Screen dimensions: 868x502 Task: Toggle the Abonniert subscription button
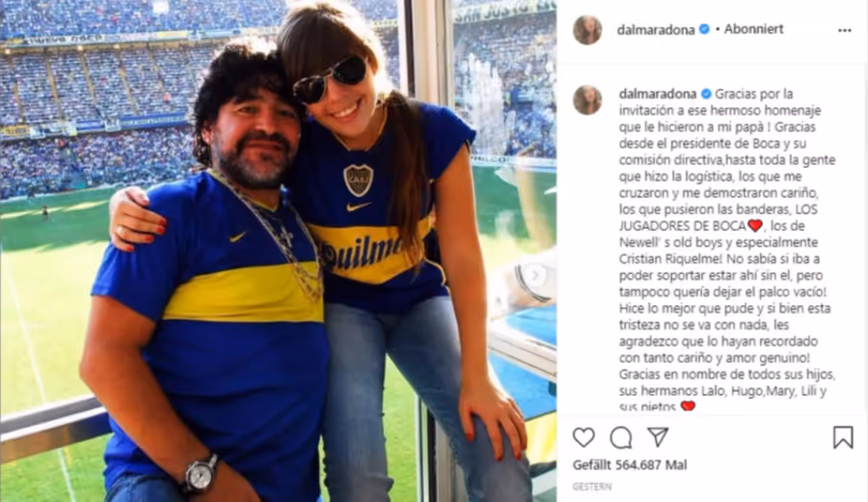[x=753, y=29]
